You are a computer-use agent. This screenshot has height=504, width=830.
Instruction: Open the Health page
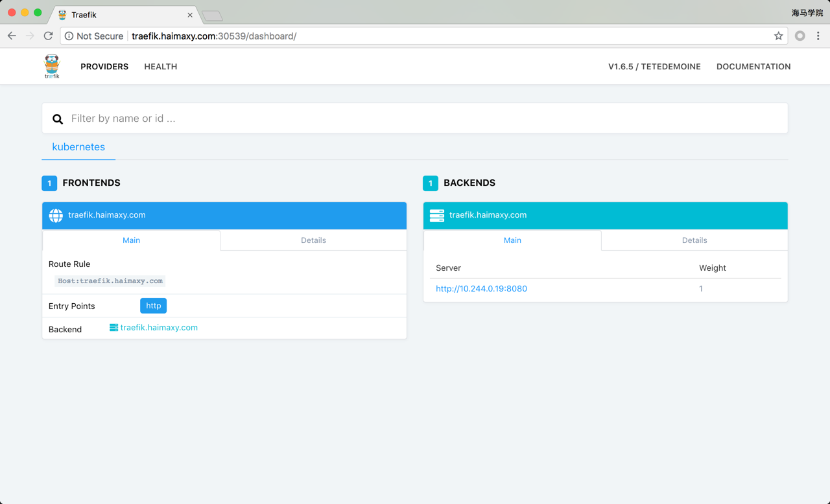160,67
